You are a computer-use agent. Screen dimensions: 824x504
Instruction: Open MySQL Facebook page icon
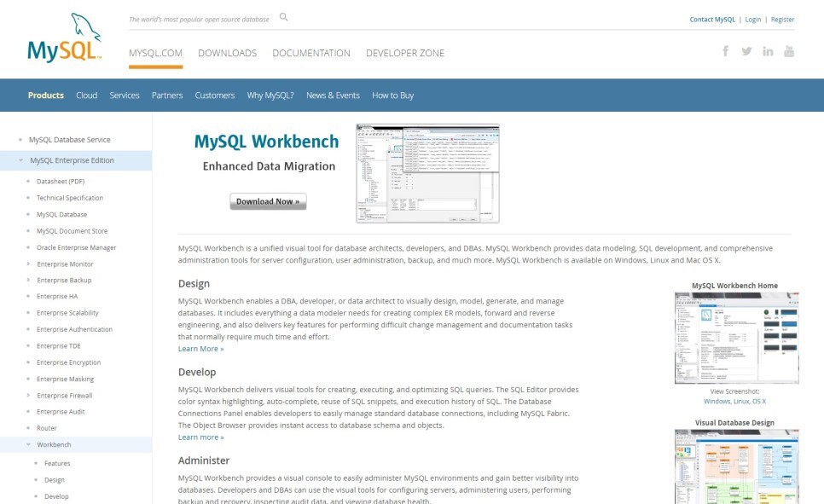point(726,51)
